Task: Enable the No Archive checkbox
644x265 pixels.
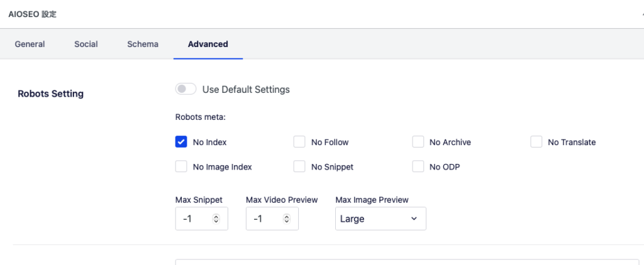Action: tap(418, 142)
